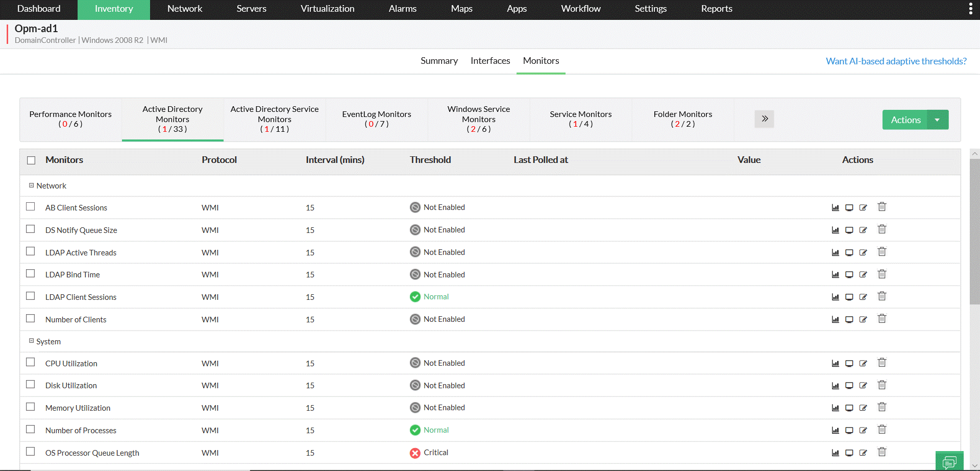Delete the LDAP Bind Time monitor

click(x=881, y=274)
